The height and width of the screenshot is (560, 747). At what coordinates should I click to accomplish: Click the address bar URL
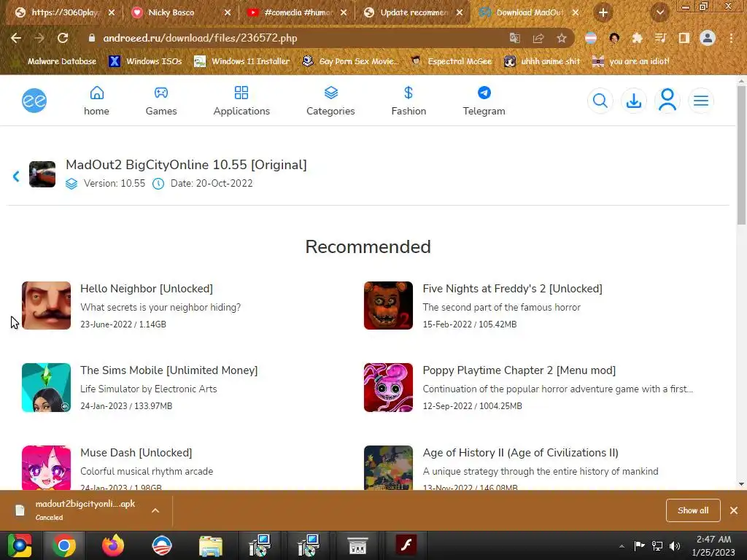[200, 38]
